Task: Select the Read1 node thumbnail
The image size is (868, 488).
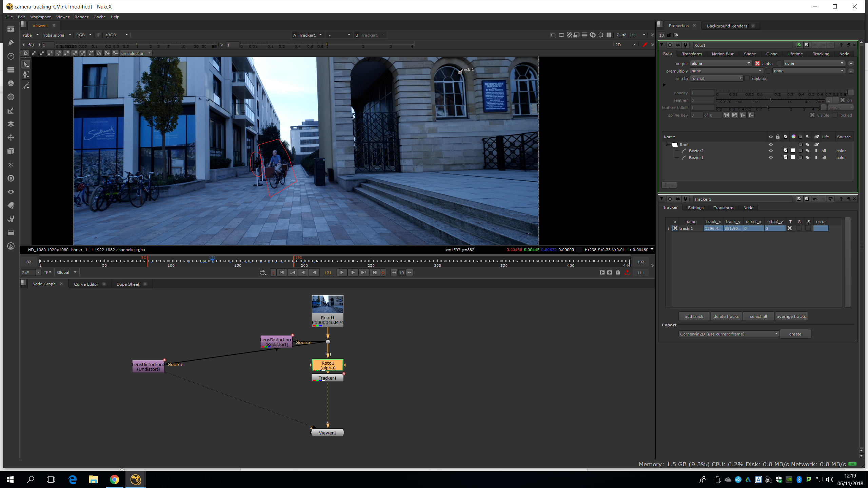Action: pos(328,304)
